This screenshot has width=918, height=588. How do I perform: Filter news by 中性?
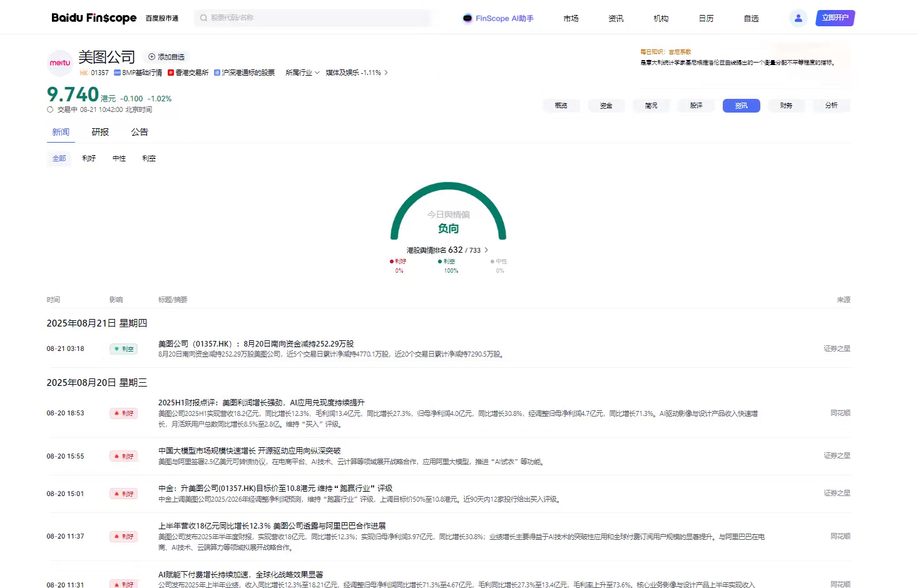pos(119,159)
